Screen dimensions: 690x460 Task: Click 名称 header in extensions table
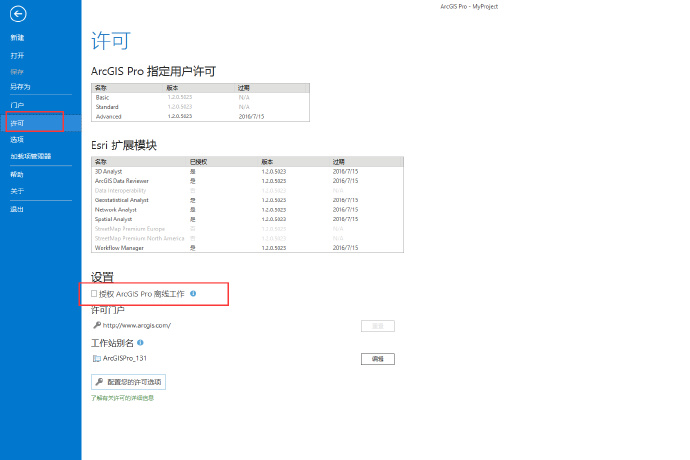tap(101, 162)
